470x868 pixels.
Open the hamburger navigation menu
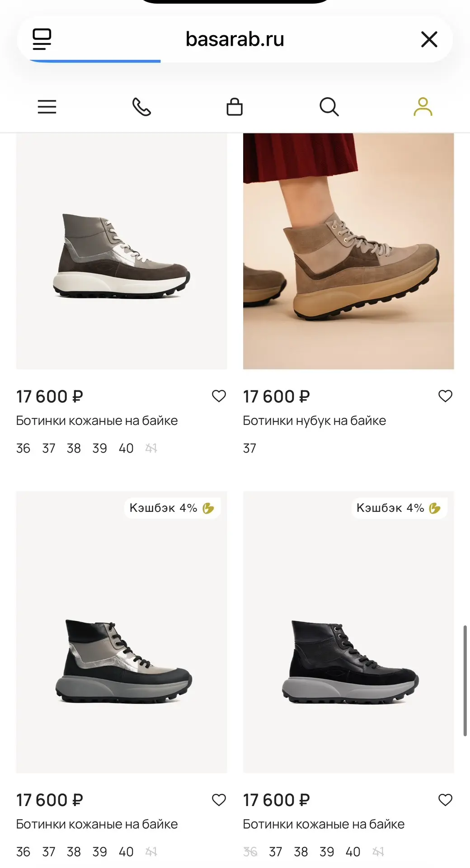(47, 107)
